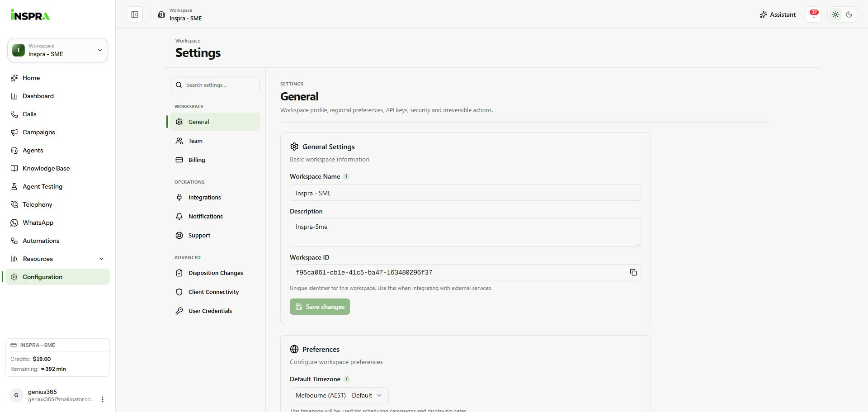Open Client Connectivity settings
The height and width of the screenshot is (412, 868).
click(x=215, y=292)
